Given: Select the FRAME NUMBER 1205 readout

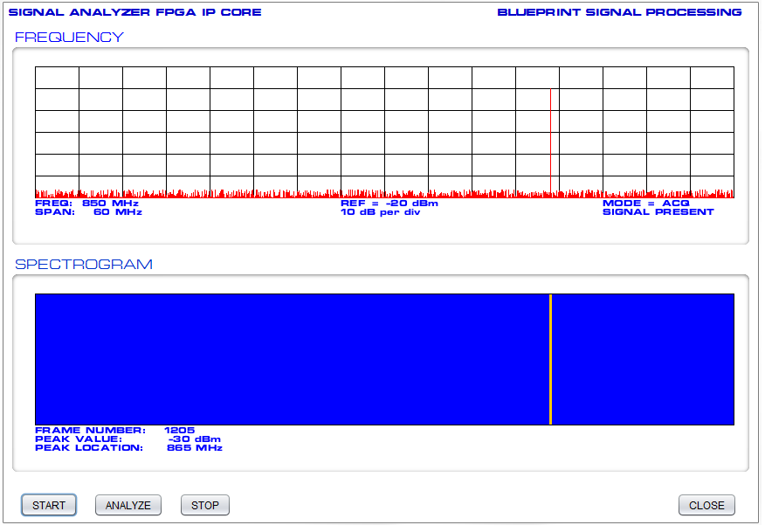Looking at the screenshot, I should 114,430.
